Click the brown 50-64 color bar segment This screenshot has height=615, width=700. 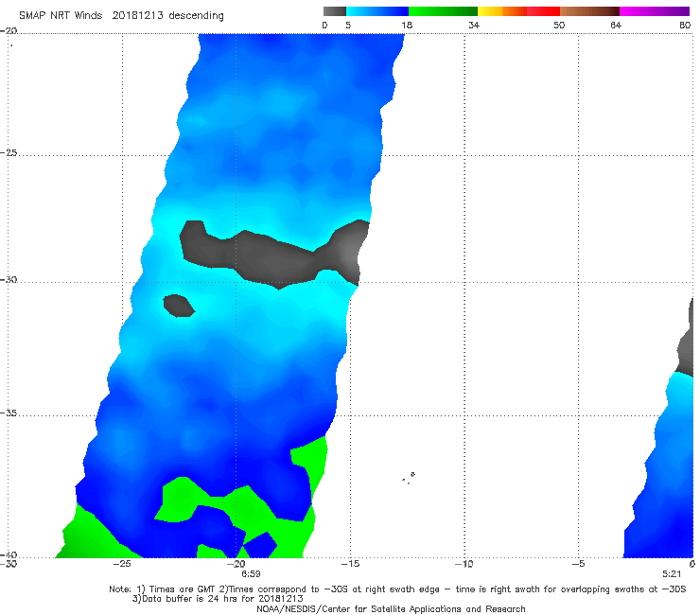point(589,11)
